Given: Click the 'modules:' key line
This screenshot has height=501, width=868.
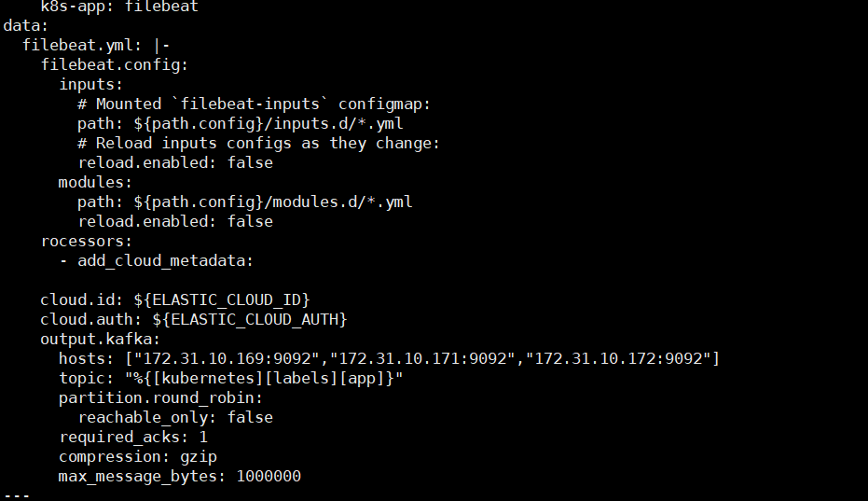Looking at the screenshot, I should click(x=96, y=182).
